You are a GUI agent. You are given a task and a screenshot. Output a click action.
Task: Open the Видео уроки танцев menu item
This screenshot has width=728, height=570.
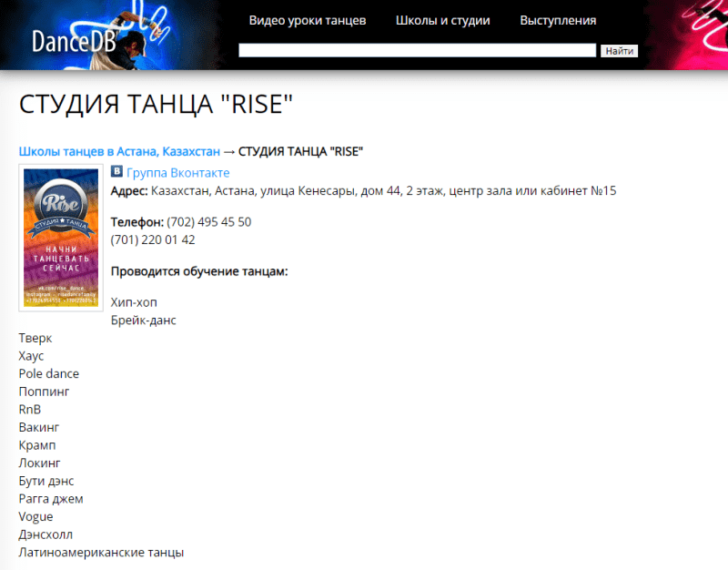308,19
